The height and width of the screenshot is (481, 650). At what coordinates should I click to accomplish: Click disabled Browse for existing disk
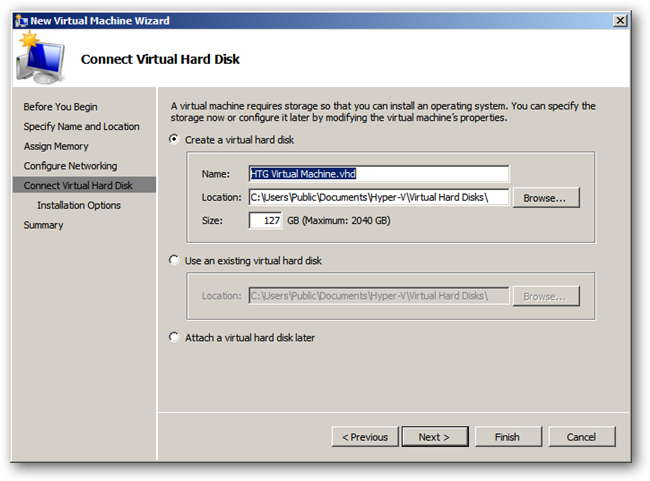[x=546, y=296]
